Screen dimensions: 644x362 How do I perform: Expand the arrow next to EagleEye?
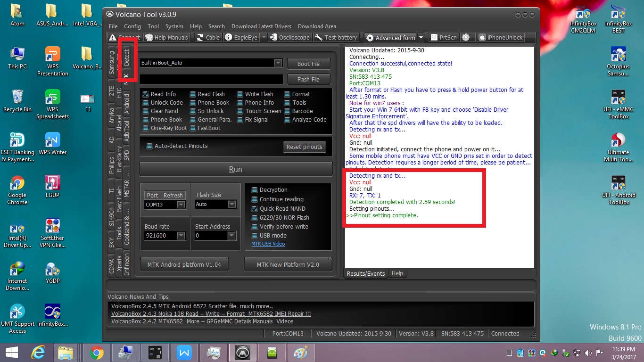click(x=264, y=37)
